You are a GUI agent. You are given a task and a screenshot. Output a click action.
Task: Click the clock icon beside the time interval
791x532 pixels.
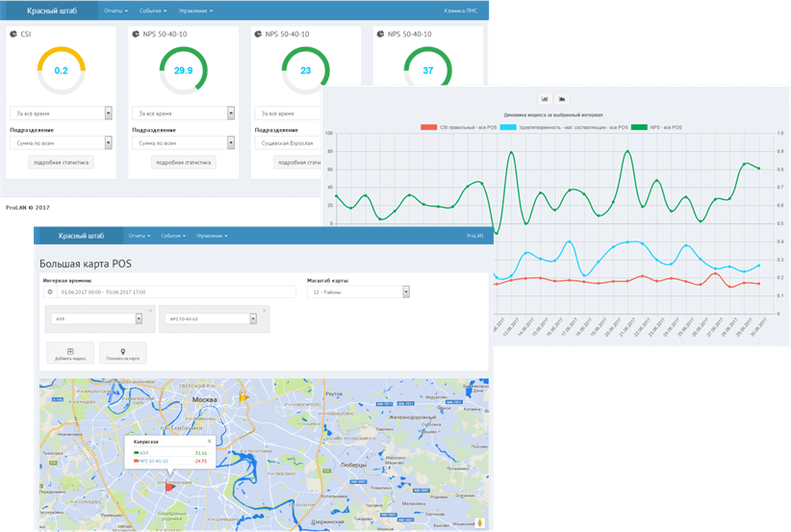pos(50,291)
